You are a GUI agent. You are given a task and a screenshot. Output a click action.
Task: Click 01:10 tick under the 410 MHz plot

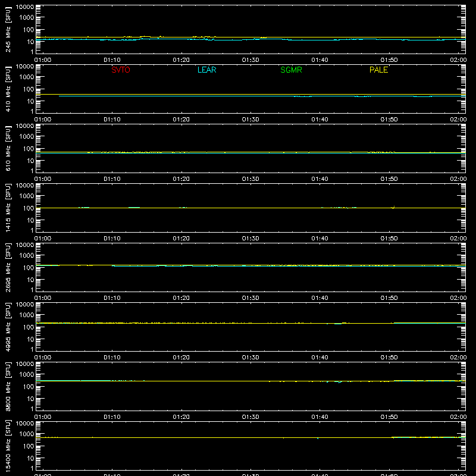112,120
